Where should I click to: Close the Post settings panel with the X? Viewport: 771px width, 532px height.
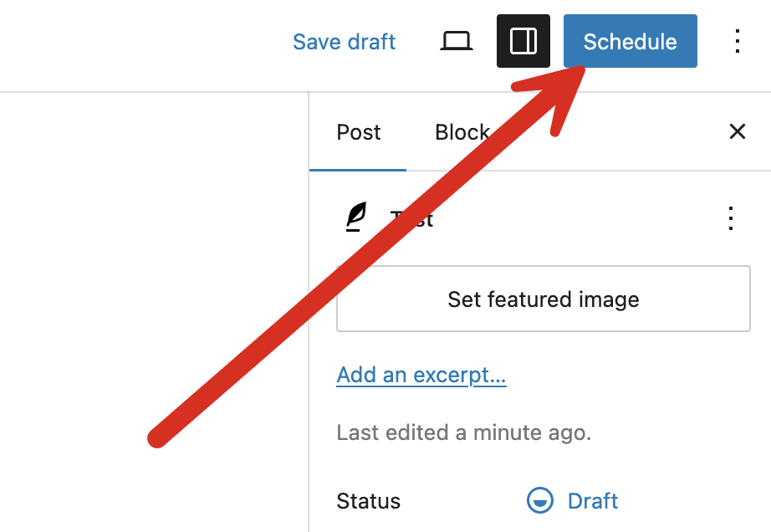coord(737,131)
